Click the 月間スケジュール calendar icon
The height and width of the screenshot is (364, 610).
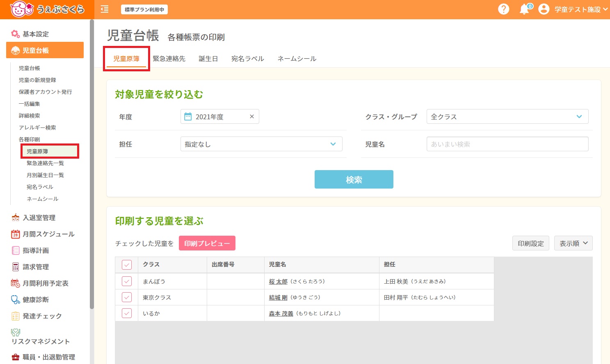[16, 234]
